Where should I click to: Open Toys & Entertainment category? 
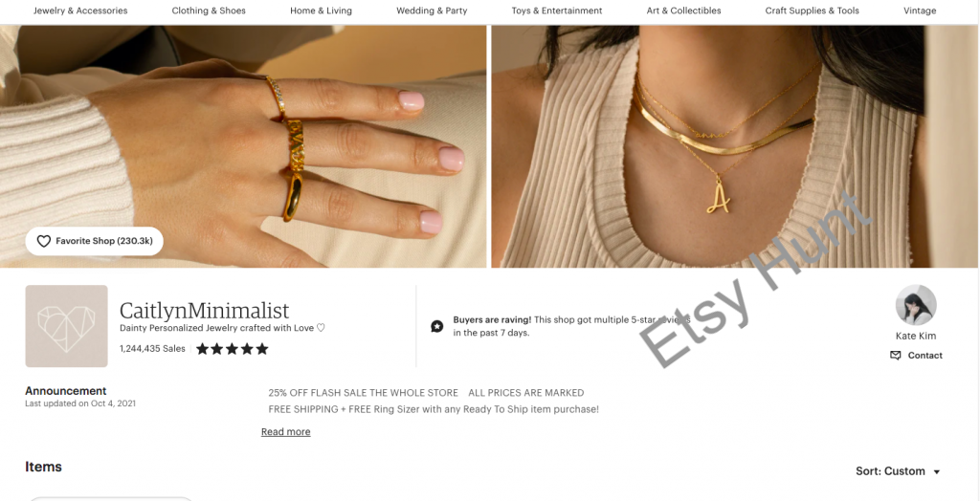point(557,11)
